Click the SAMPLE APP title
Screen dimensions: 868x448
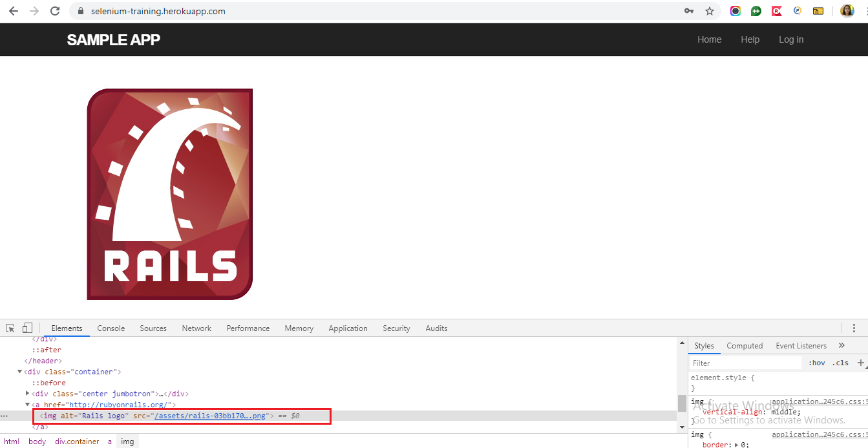tap(113, 39)
